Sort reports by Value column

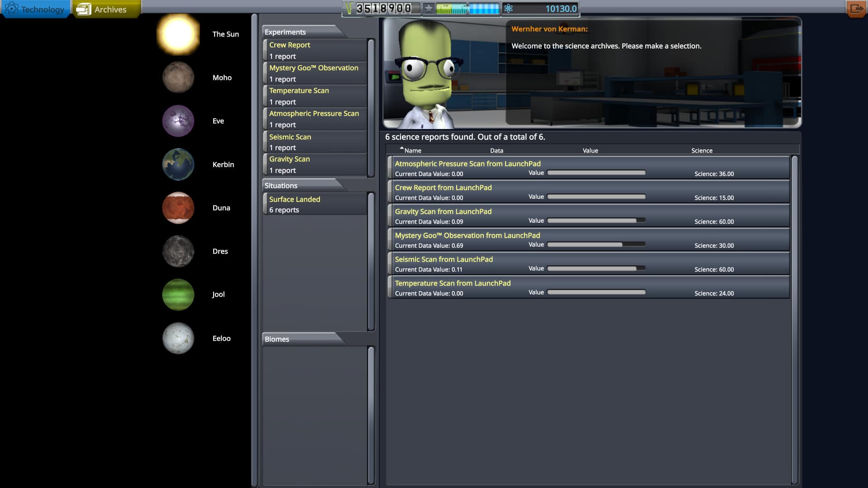click(x=590, y=150)
